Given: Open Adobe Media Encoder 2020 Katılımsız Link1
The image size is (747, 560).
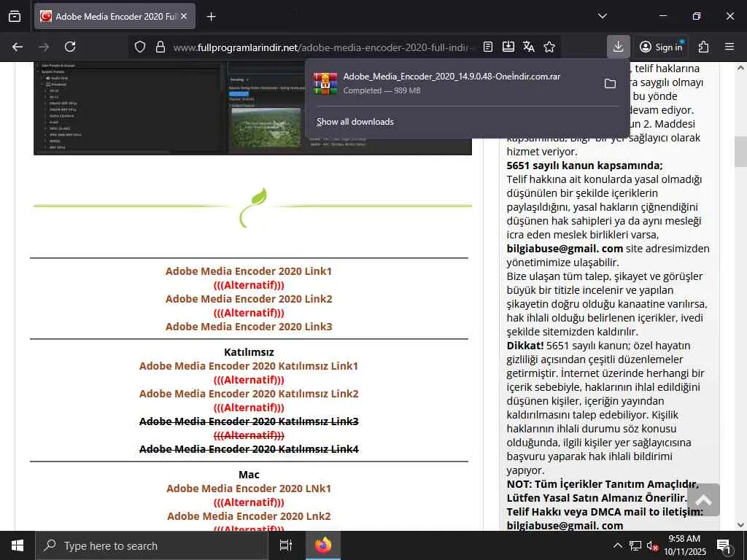Looking at the screenshot, I should click(249, 366).
